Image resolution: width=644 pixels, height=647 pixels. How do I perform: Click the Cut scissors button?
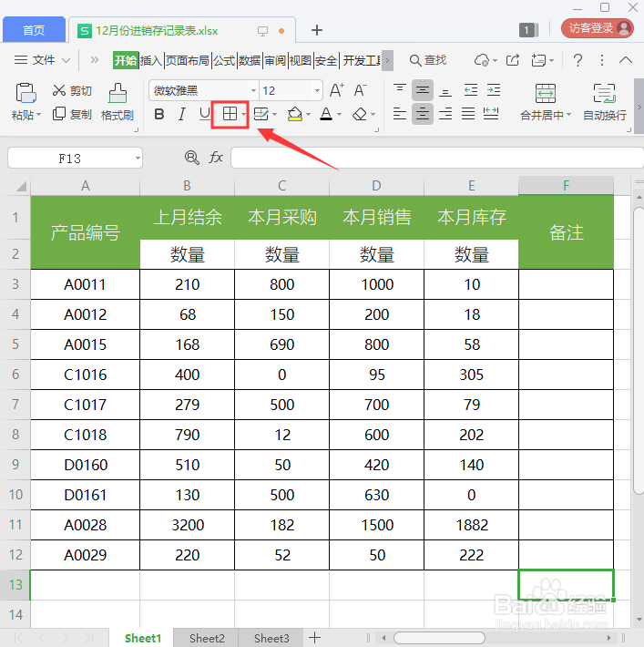(x=72, y=90)
